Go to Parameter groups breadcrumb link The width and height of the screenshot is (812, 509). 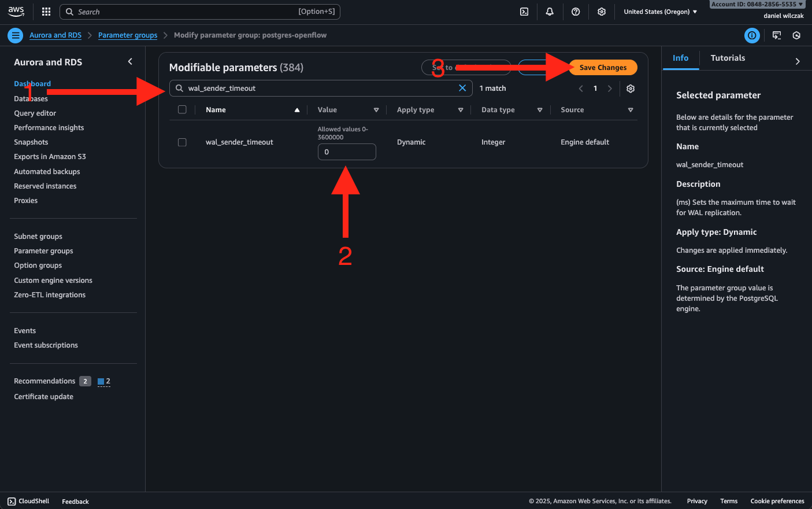128,35
